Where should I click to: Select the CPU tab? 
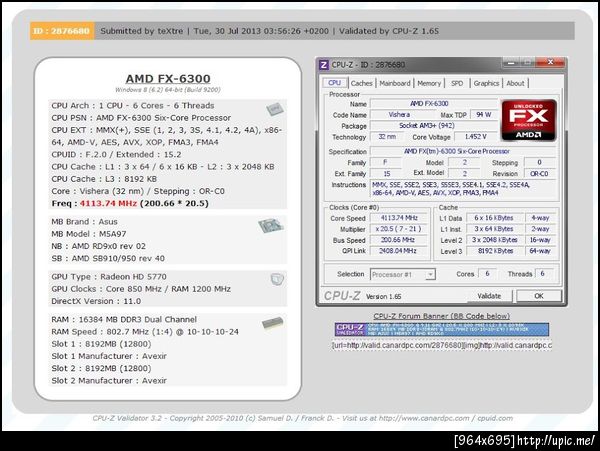(334, 83)
